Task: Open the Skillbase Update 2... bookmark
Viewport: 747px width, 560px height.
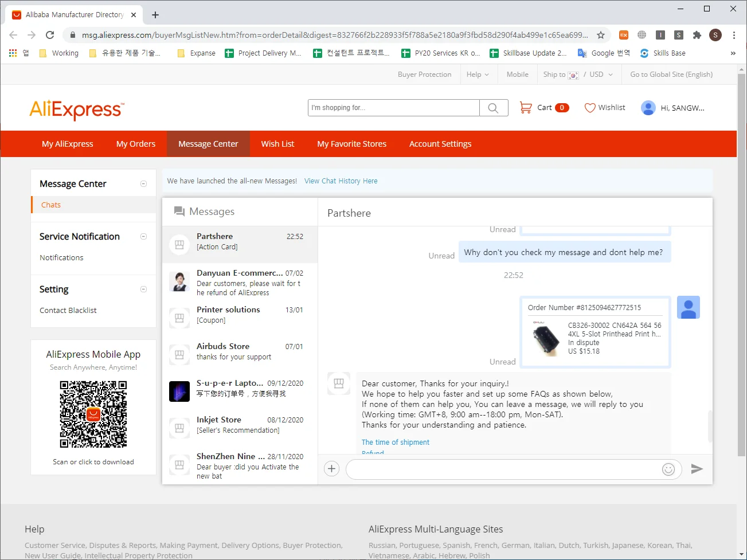Action: point(528,53)
